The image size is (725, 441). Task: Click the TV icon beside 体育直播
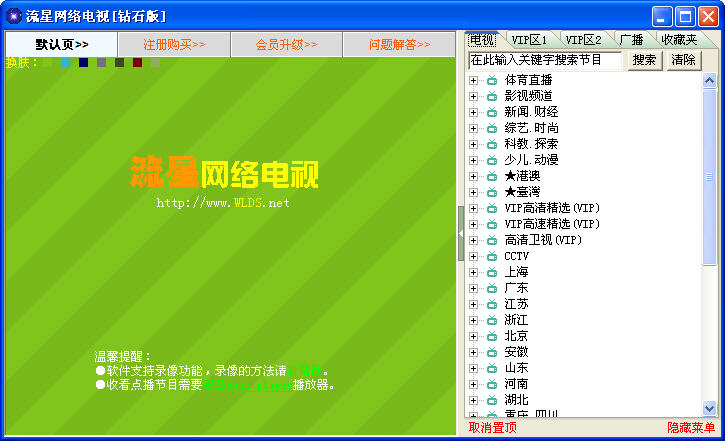coord(491,80)
